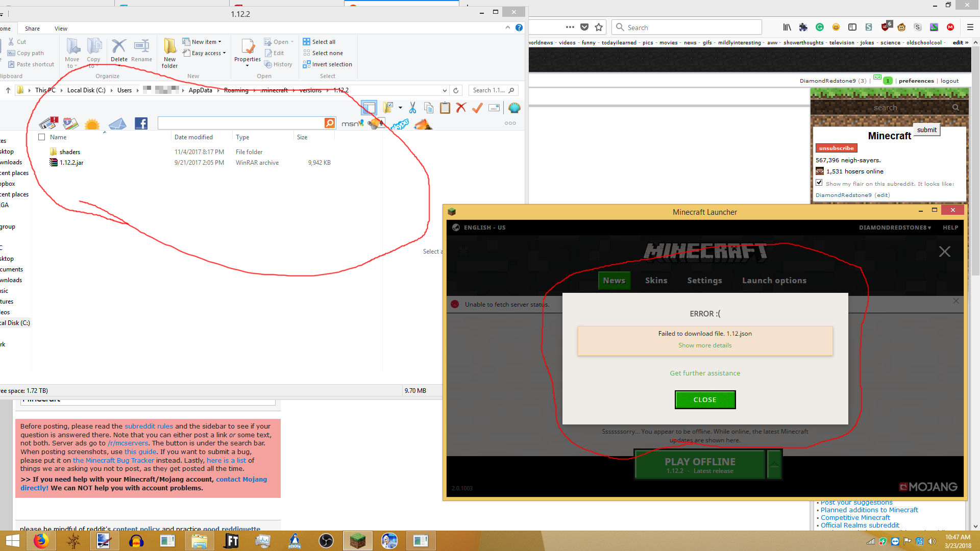Open the Minecraft block icon in the taskbar

[x=357, y=540]
